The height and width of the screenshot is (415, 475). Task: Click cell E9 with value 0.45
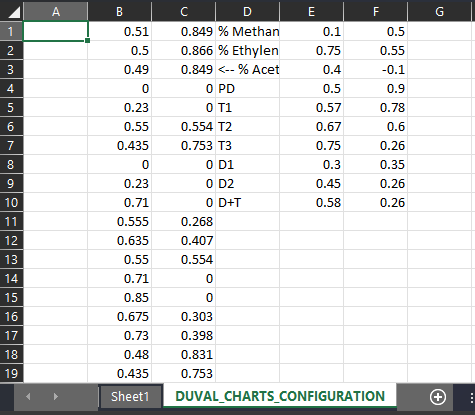coord(312,183)
